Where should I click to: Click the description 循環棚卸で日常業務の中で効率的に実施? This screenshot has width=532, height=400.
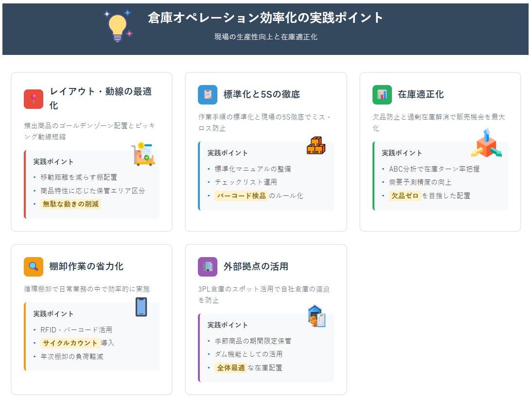click(x=87, y=289)
